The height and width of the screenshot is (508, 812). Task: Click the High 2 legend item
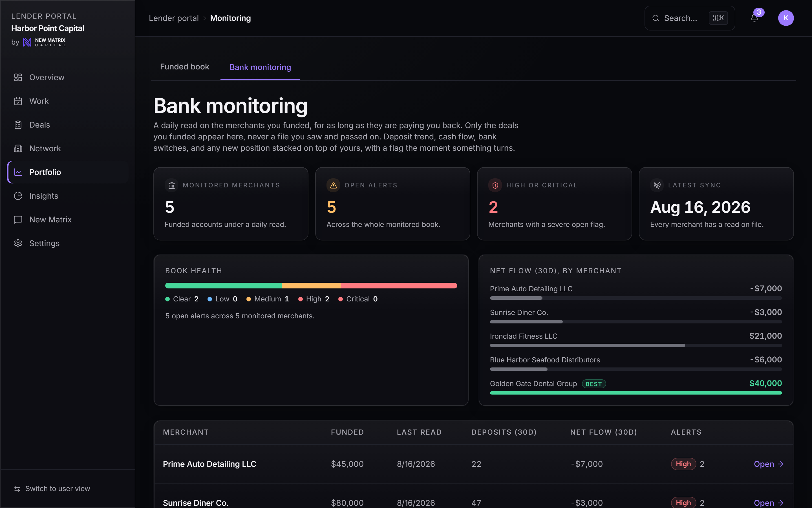coord(314,299)
